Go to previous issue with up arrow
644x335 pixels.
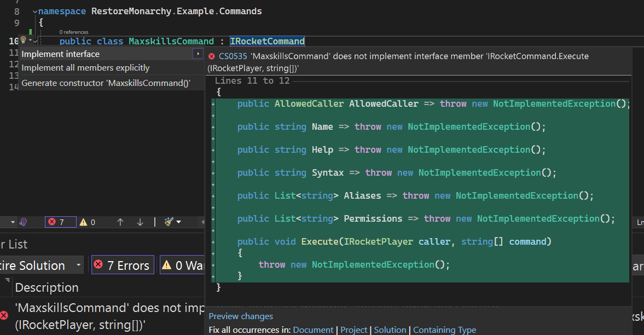[x=120, y=222]
